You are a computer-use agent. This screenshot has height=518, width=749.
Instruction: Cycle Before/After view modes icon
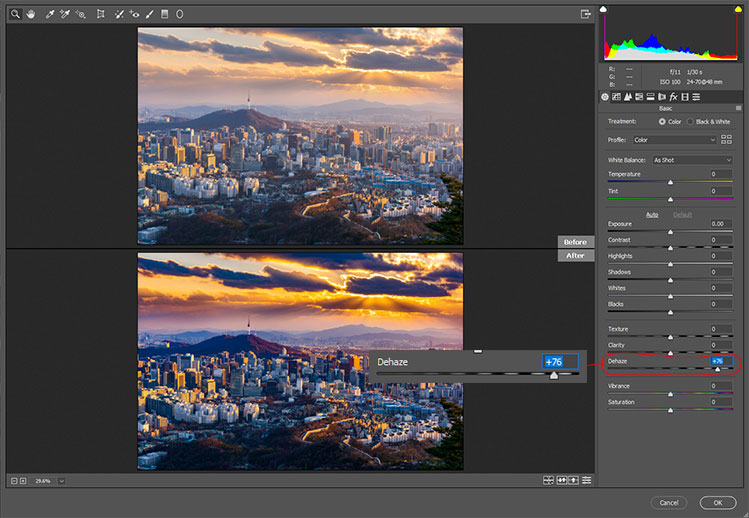pos(548,480)
